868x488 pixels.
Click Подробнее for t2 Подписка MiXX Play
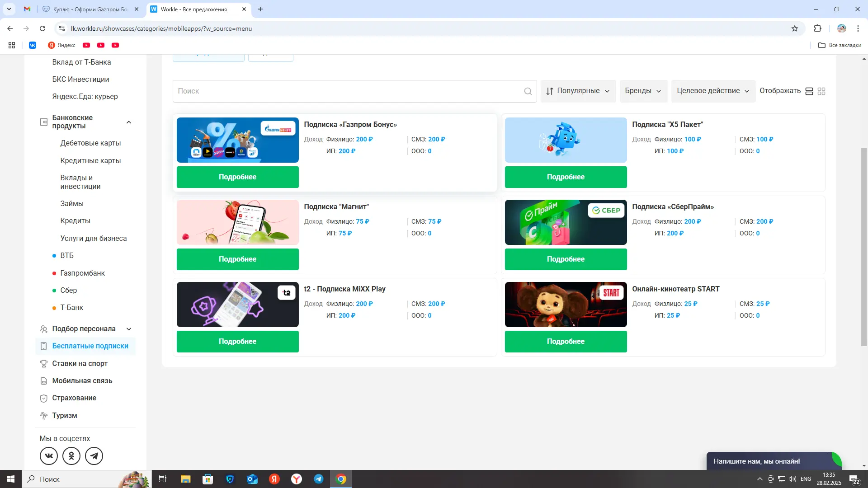(x=238, y=342)
